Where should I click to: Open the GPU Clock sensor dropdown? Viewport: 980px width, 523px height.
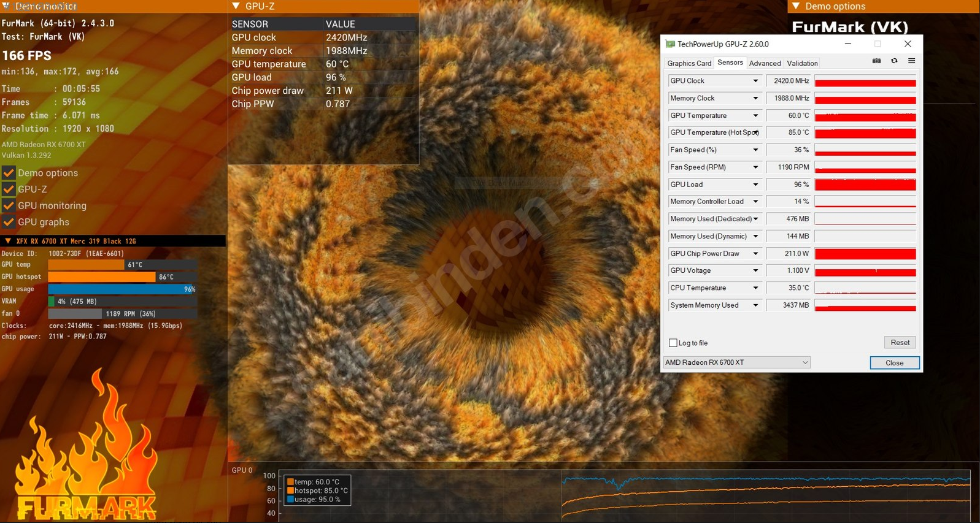coord(755,81)
